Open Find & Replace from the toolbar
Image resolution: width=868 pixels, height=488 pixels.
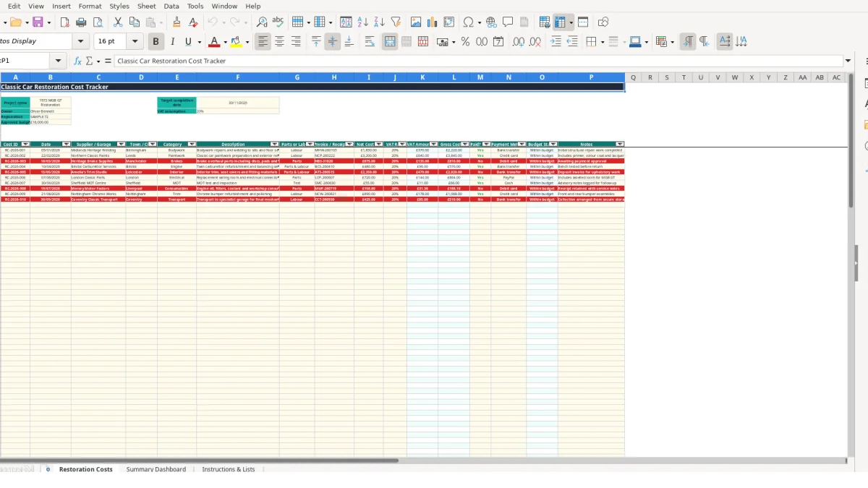262,22
